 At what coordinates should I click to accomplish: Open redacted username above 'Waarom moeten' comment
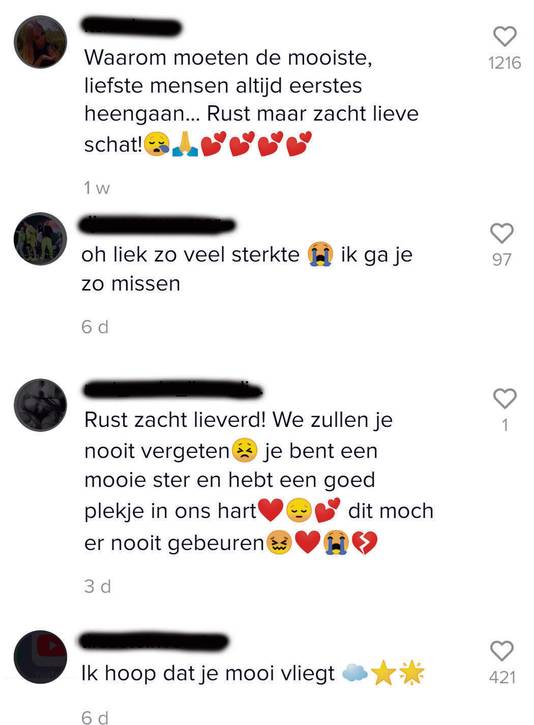point(132,26)
